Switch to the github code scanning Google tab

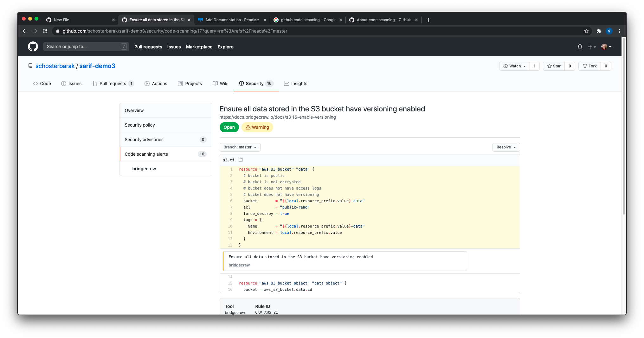point(307,20)
